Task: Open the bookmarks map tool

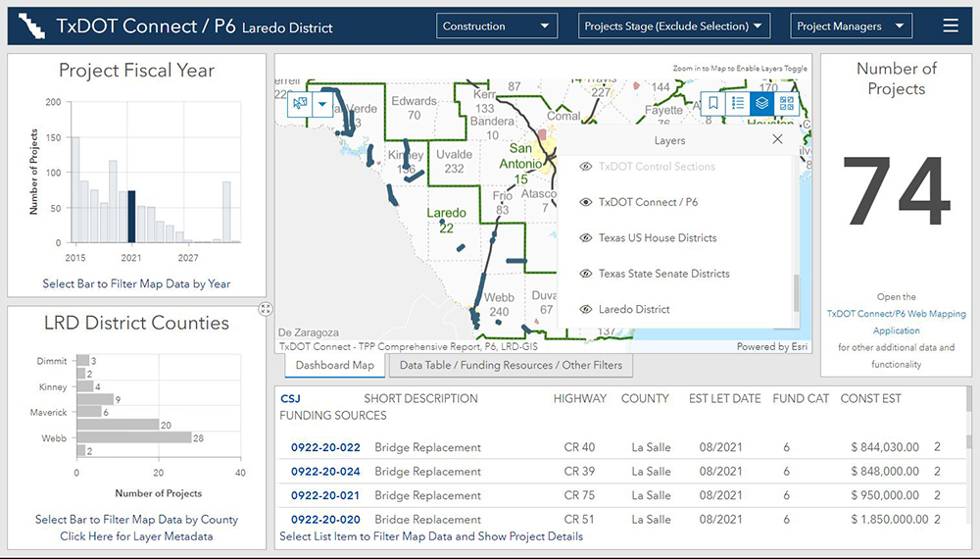Action: tap(713, 103)
